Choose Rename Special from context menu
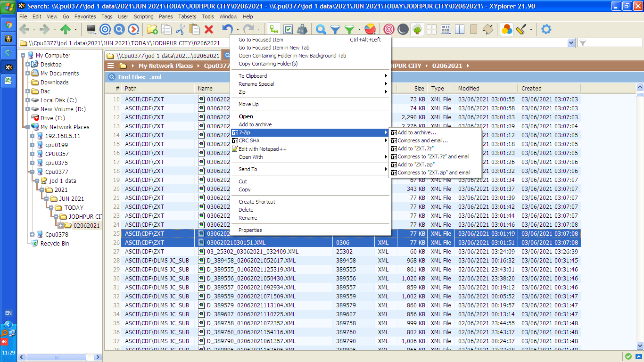 311,84
